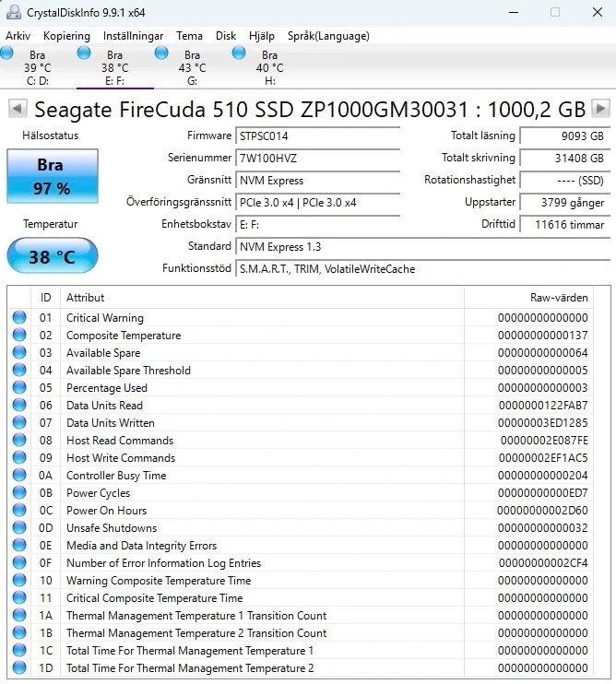616x684 pixels.
Task: Click the status orb for Available Spare row 03
Action: click(19, 352)
